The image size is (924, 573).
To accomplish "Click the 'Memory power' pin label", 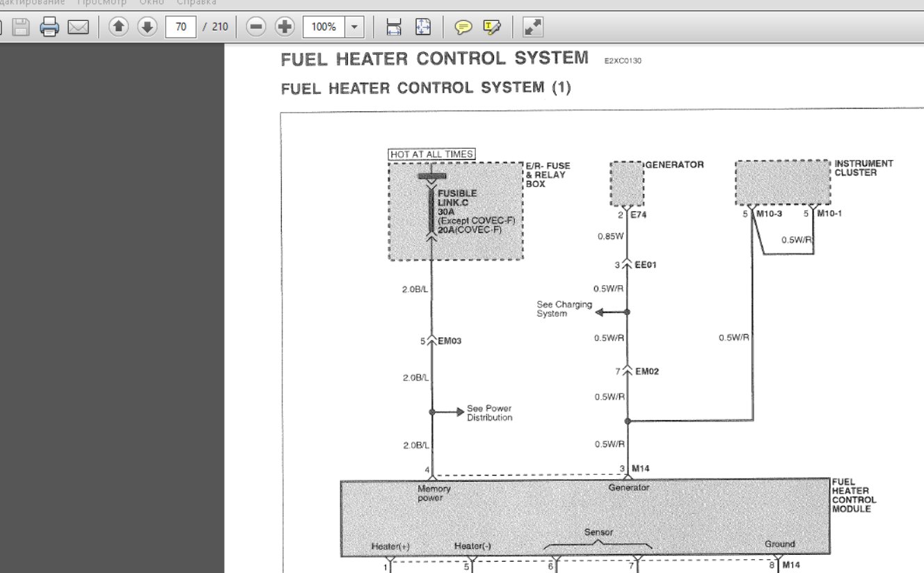I will point(434,493).
